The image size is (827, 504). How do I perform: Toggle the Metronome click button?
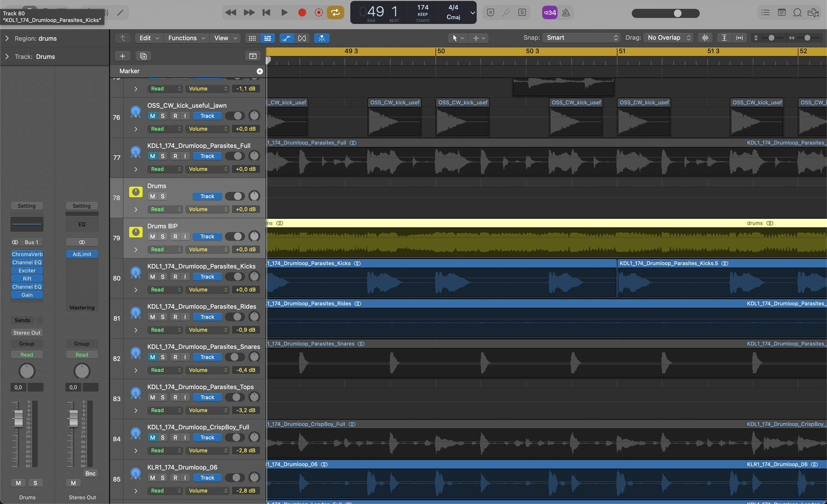(566, 12)
